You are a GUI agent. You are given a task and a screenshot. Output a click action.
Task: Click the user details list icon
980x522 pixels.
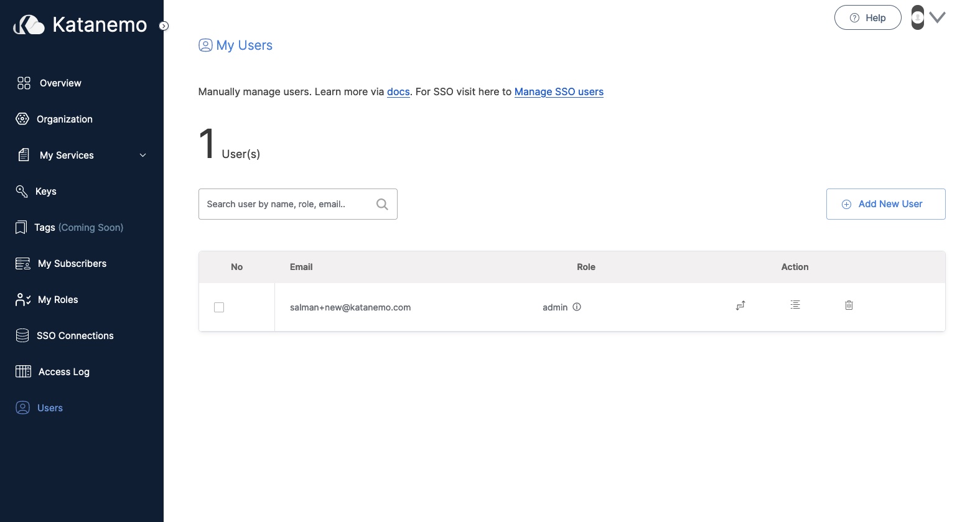[795, 304]
